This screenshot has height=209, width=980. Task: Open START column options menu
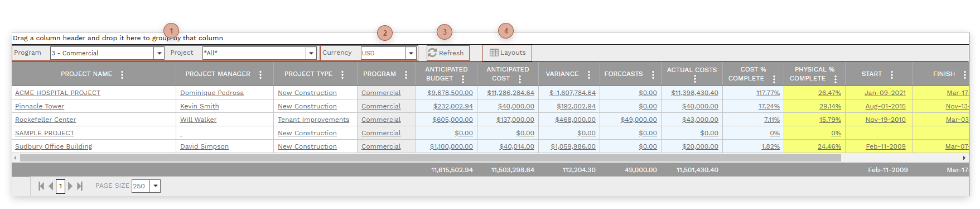[892, 74]
